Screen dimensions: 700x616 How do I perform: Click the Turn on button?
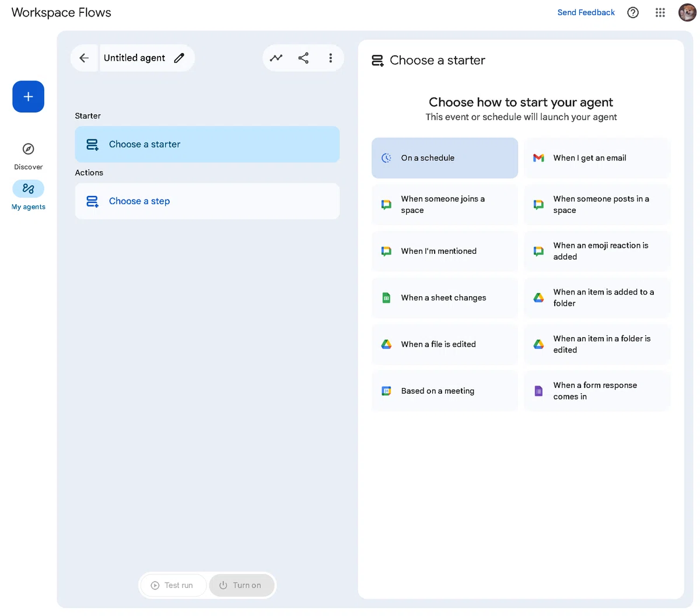[242, 585]
